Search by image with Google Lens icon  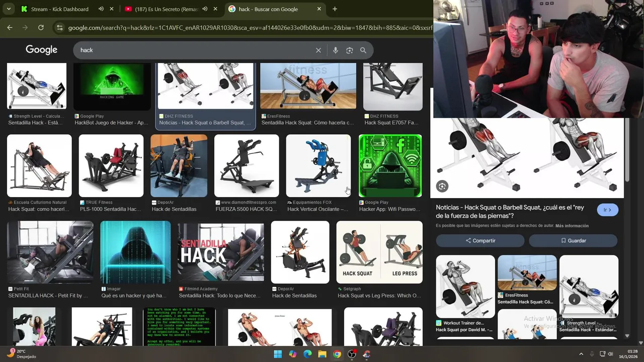(x=349, y=50)
